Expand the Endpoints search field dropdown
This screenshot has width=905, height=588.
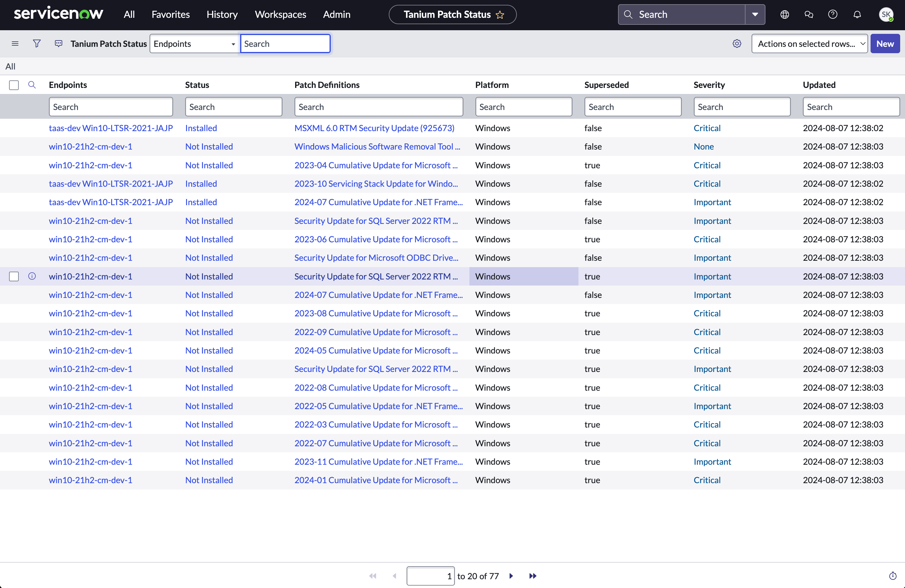[194, 44]
